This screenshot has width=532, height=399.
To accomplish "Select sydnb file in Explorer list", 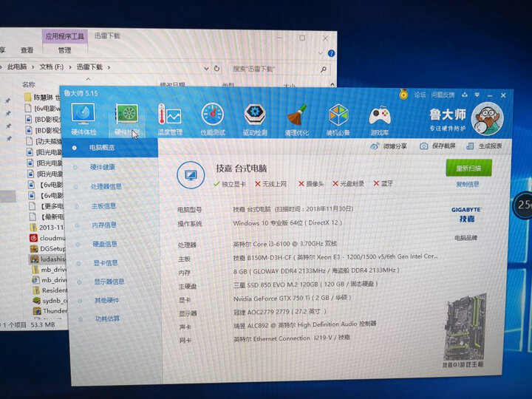I will pyautogui.click(x=50, y=301).
